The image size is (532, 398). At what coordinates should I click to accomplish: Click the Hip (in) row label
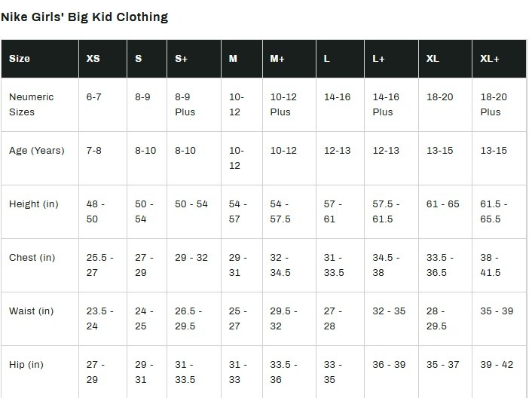click(26, 365)
